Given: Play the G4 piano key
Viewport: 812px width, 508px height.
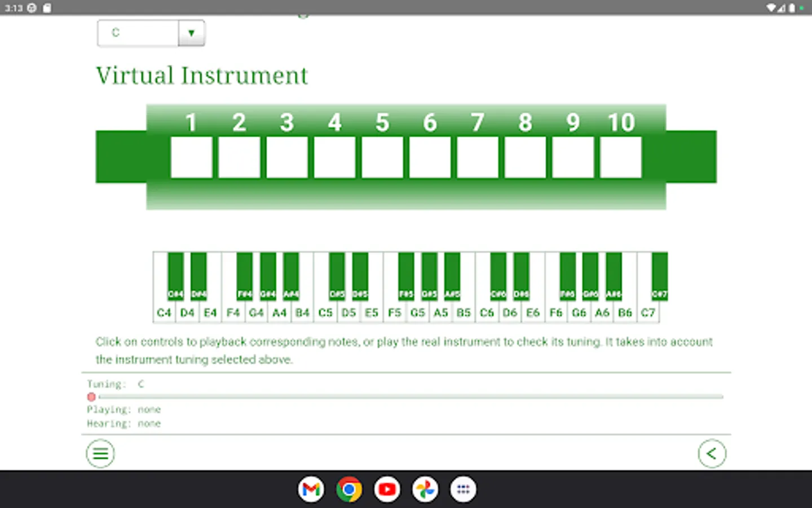Looking at the screenshot, I should 257,312.
